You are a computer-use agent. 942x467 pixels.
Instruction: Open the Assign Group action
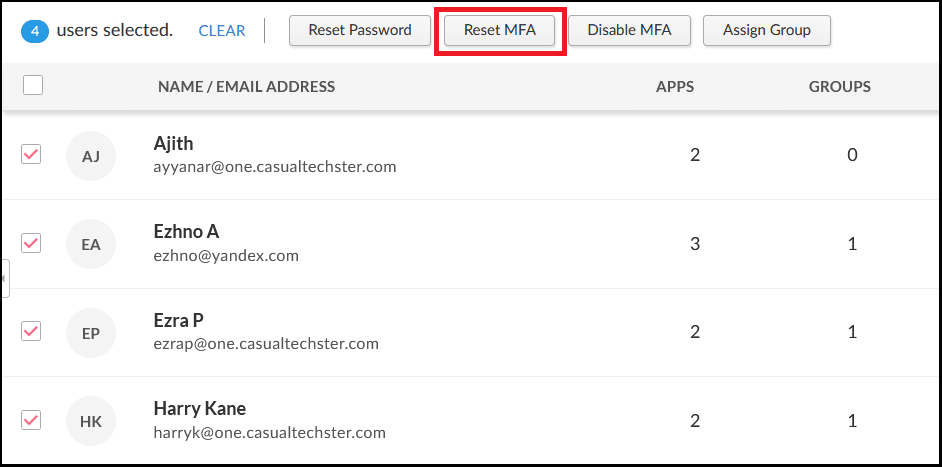(x=767, y=30)
